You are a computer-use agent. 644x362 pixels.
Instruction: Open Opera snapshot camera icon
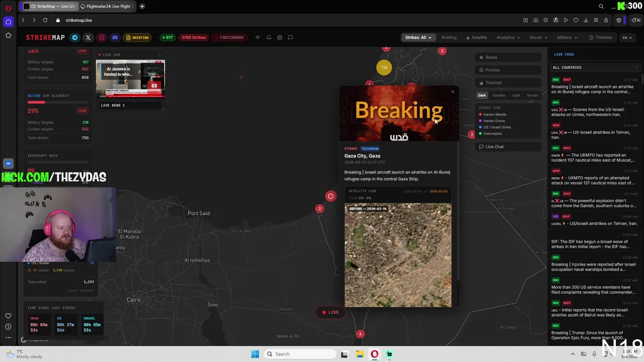coord(535,20)
